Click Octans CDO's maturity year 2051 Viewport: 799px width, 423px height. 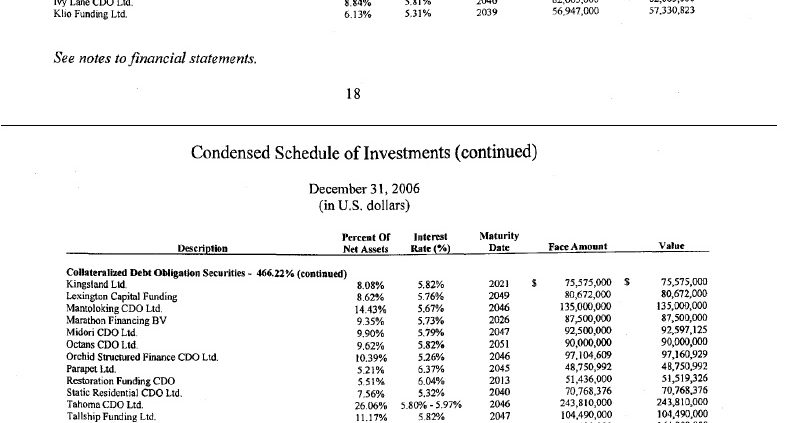499,344
